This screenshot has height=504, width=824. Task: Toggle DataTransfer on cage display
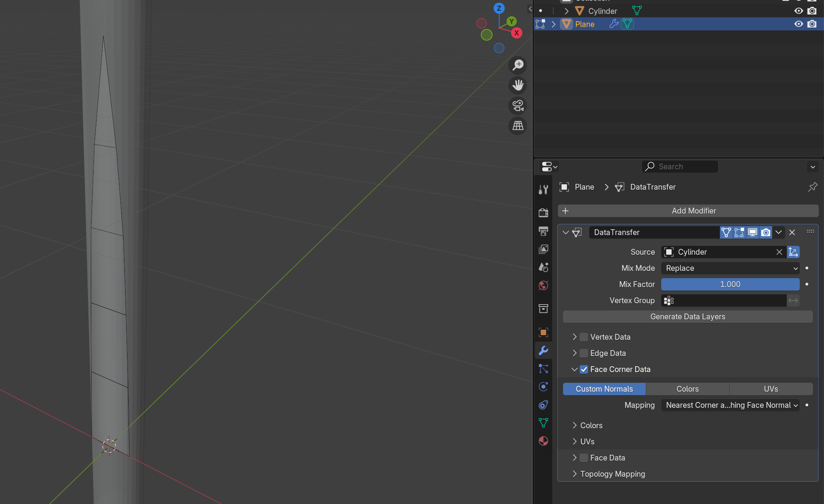pos(726,232)
